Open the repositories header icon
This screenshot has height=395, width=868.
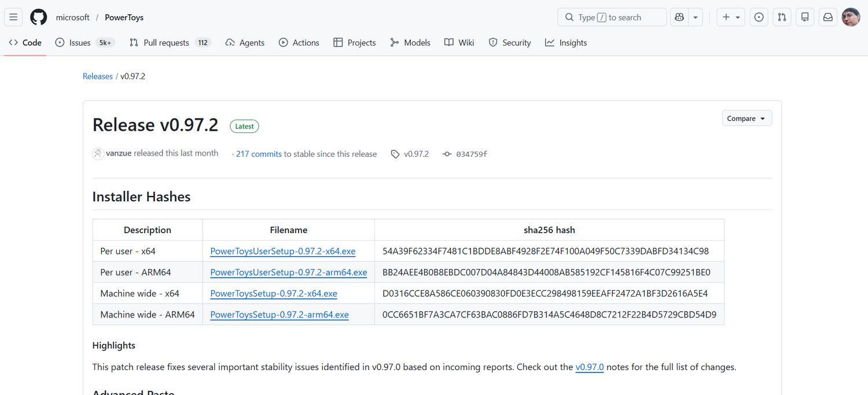coord(805,17)
